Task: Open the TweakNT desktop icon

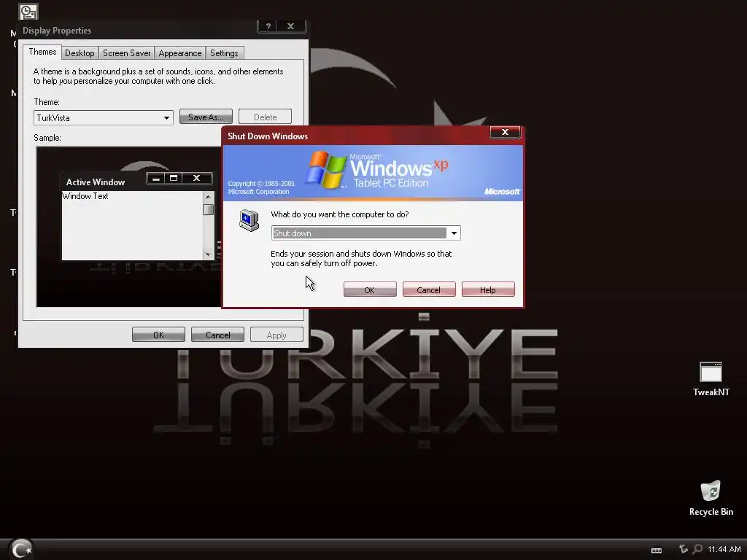Action: (711, 378)
